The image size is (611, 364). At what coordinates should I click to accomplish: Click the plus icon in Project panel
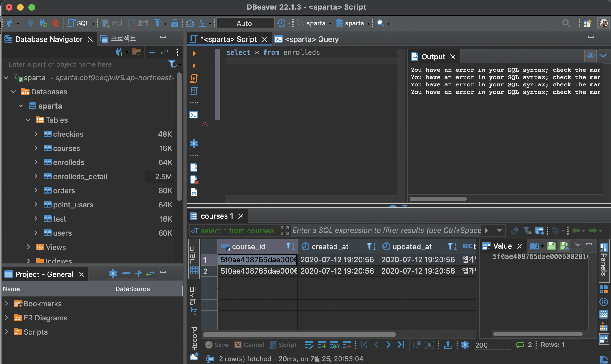click(139, 274)
